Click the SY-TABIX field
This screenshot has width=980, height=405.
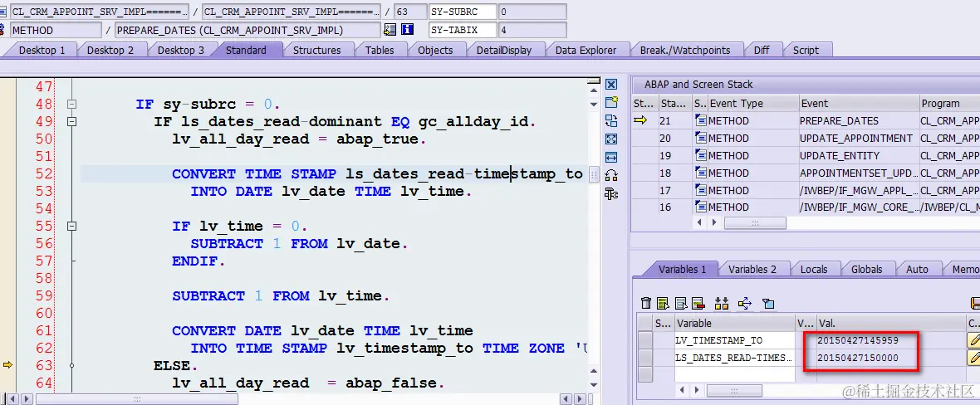(463, 30)
